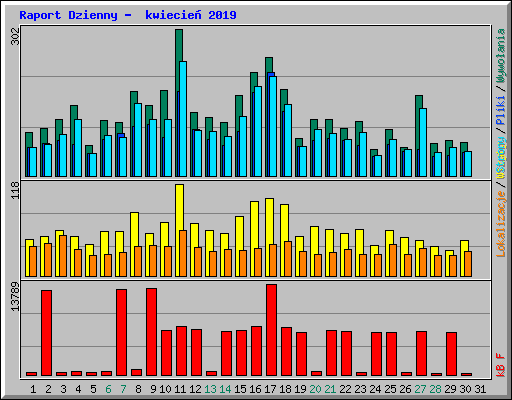Click the red 'kB F' legend label
The image size is (512, 400).
501,365
